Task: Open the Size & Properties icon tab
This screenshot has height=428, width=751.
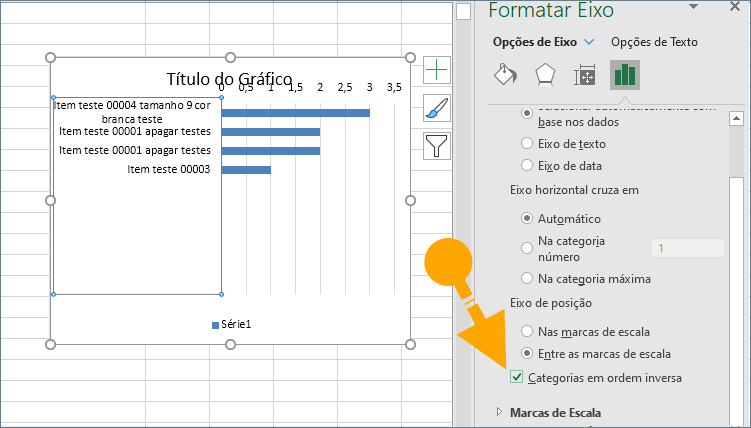Action: click(585, 75)
